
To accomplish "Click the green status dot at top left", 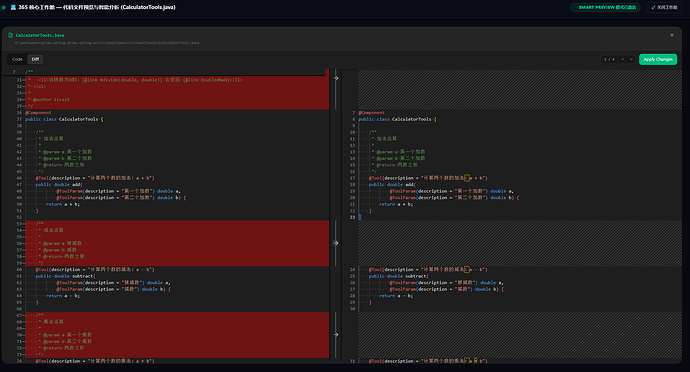I will click(x=4, y=7).
